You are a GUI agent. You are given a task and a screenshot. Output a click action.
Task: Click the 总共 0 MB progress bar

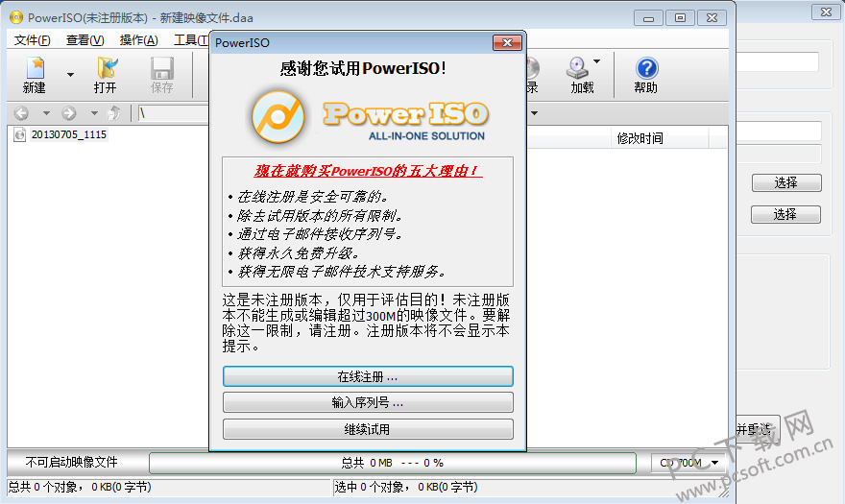click(393, 463)
